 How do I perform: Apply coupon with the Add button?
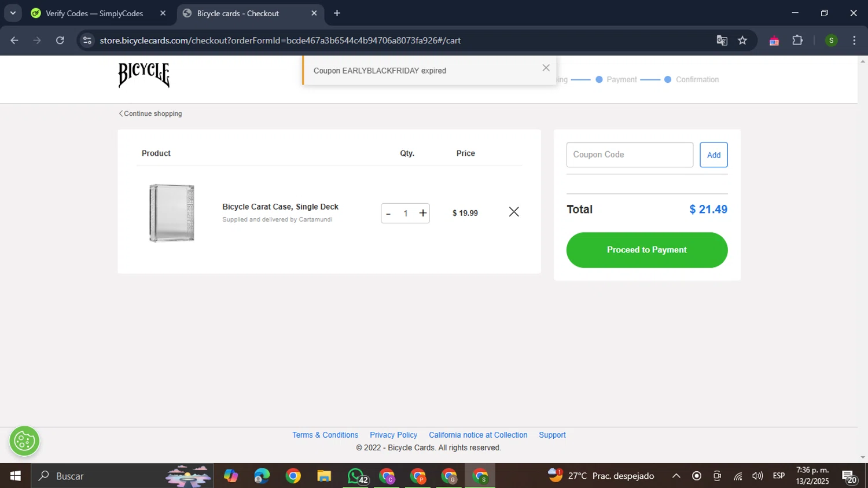pyautogui.click(x=713, y=155)
